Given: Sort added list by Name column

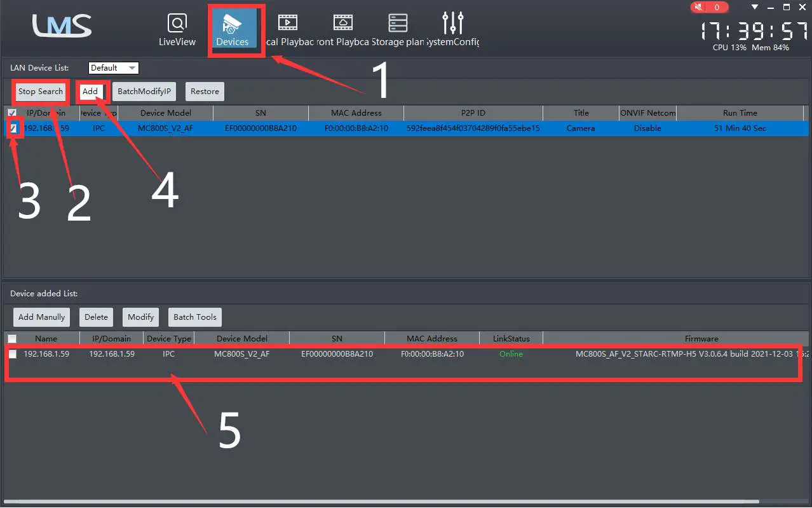Looking at the screenshot, I should tap(46, 339).
